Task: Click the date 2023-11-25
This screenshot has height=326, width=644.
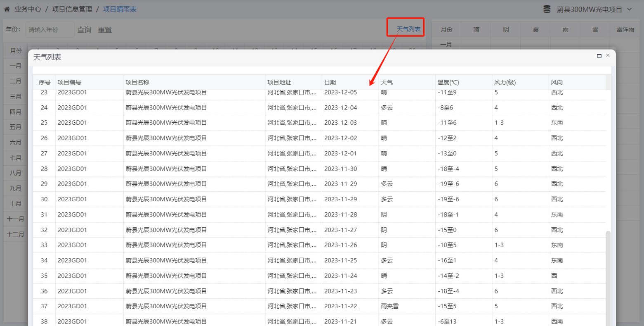Action: click(340, 260)
